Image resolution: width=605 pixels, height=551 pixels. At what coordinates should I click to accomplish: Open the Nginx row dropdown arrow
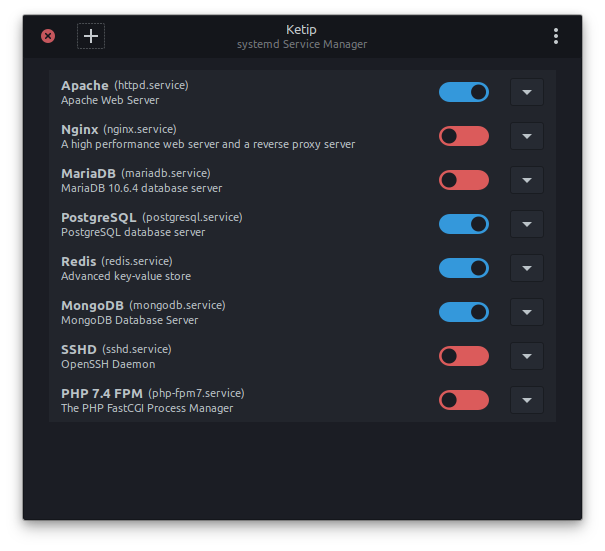pos(527,136)
